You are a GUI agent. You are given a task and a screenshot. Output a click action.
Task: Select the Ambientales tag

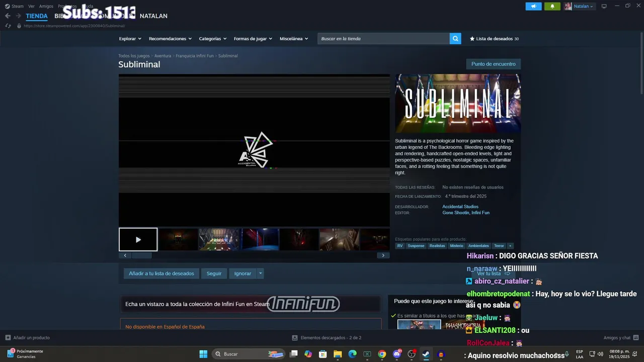(x=478, y=246)
